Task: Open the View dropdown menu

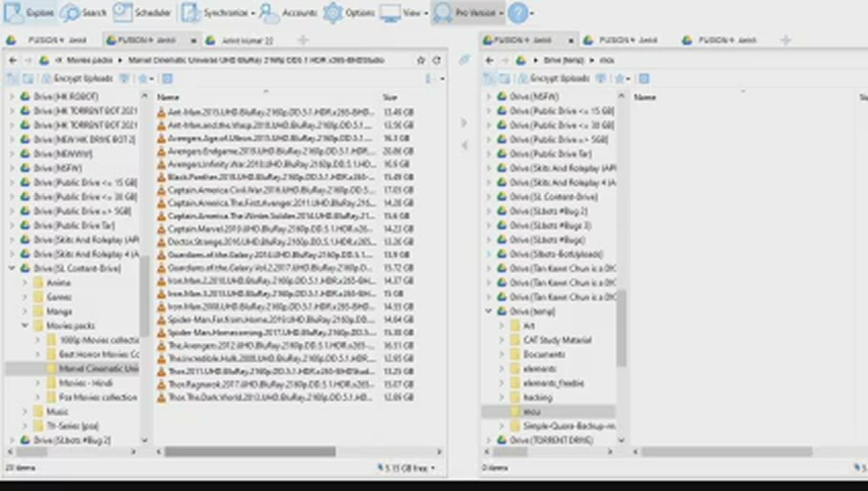Action: 403,12
